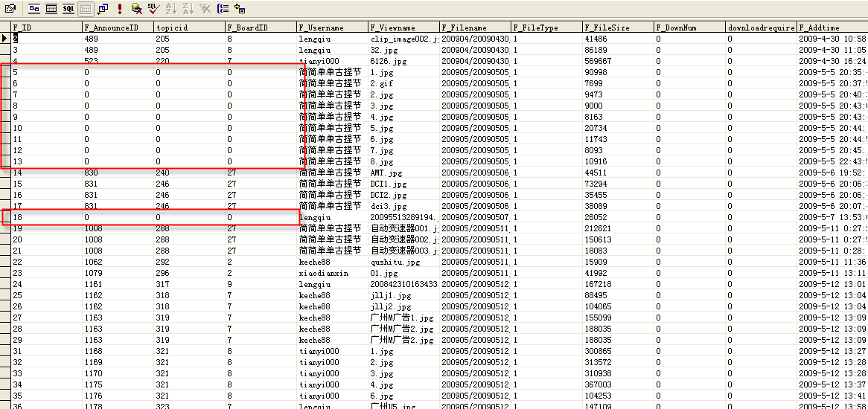
Task: Click the Group By toolbar icon
Action: 223,8
